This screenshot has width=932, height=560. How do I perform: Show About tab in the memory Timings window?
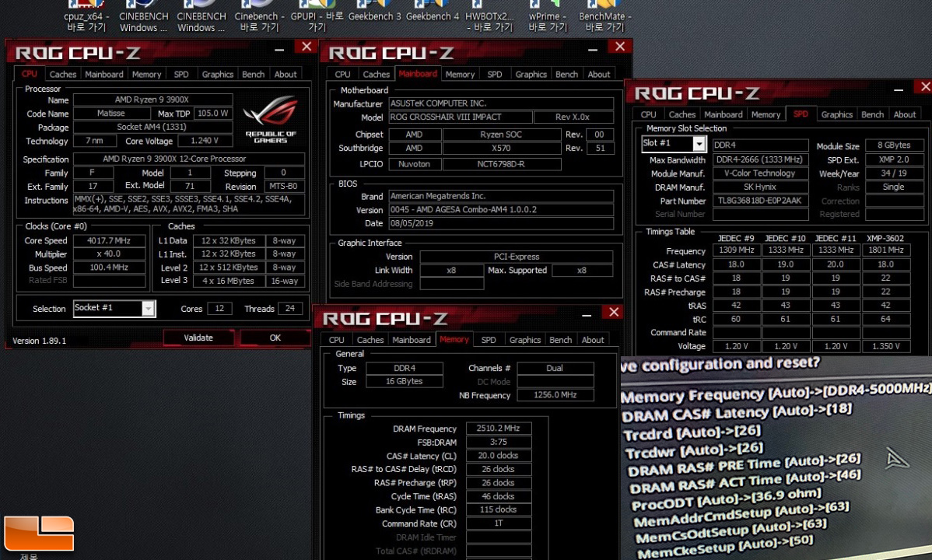click(x=593, y=340)
